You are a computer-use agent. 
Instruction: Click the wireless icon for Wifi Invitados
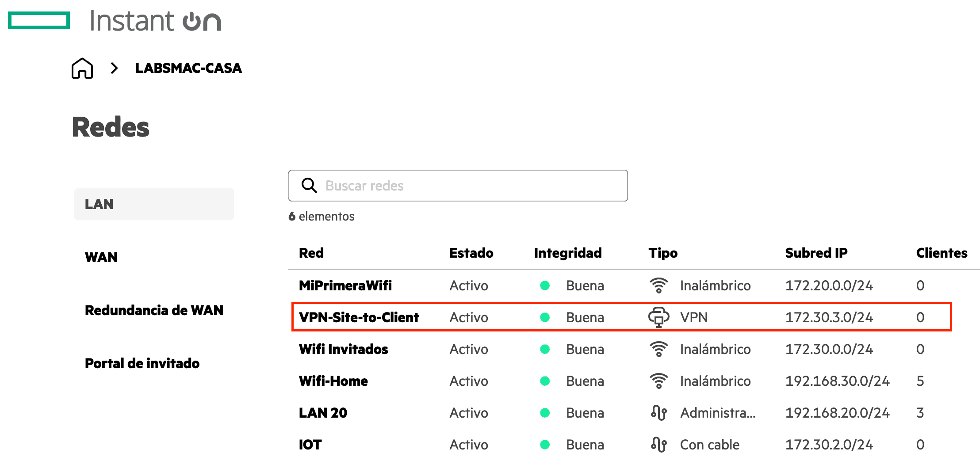point(658,349)
